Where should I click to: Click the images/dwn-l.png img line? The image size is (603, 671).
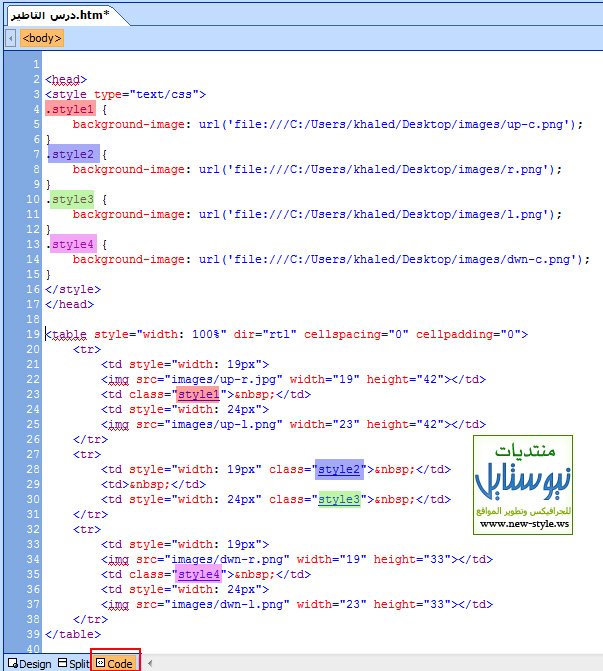click(297, 604)
